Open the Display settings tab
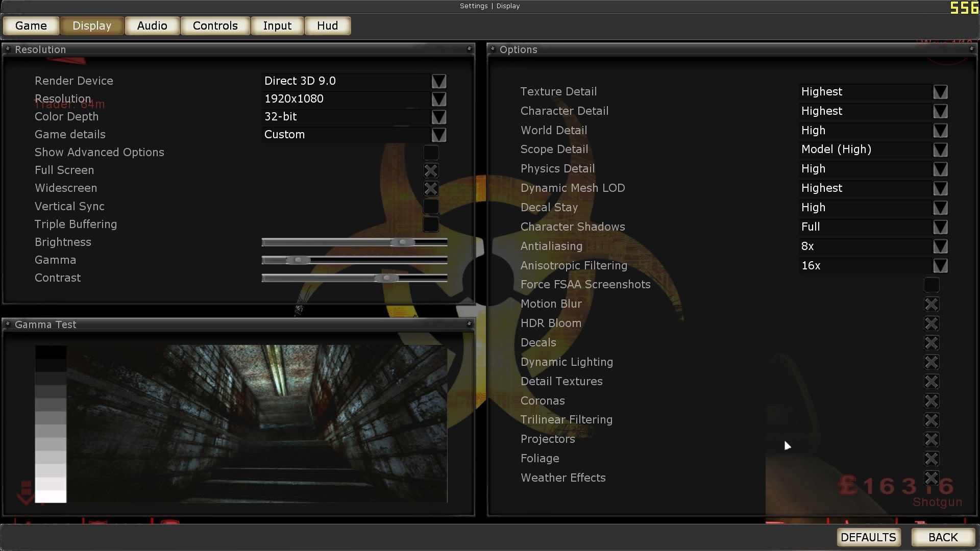Image resolution: width=980 pixels, height=551 pixels. (x=92, y=26)
